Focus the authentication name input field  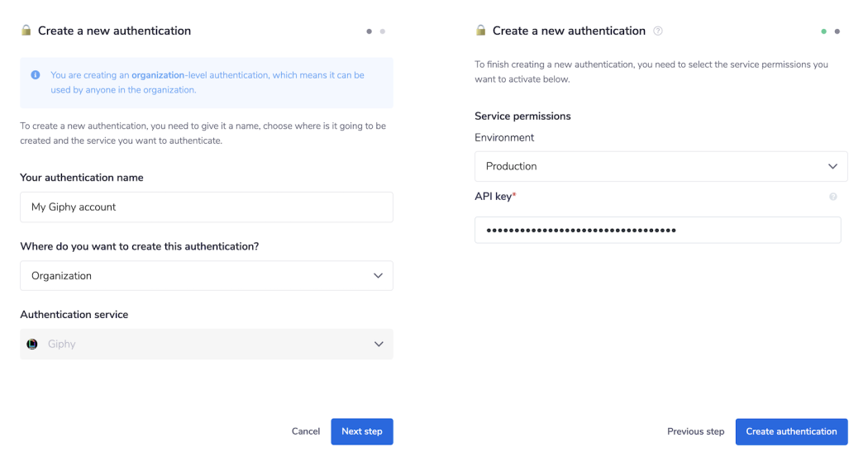[206, 207]
